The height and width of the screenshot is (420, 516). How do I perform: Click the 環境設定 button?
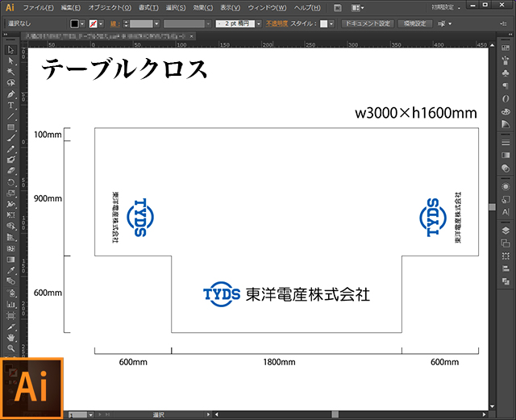pos(416,24)
